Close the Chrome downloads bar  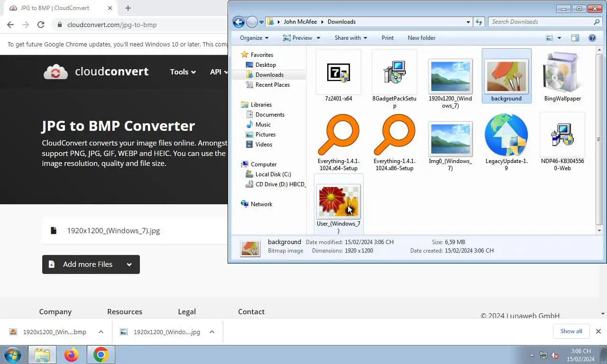pyautogui.click(x=598, y=331)
